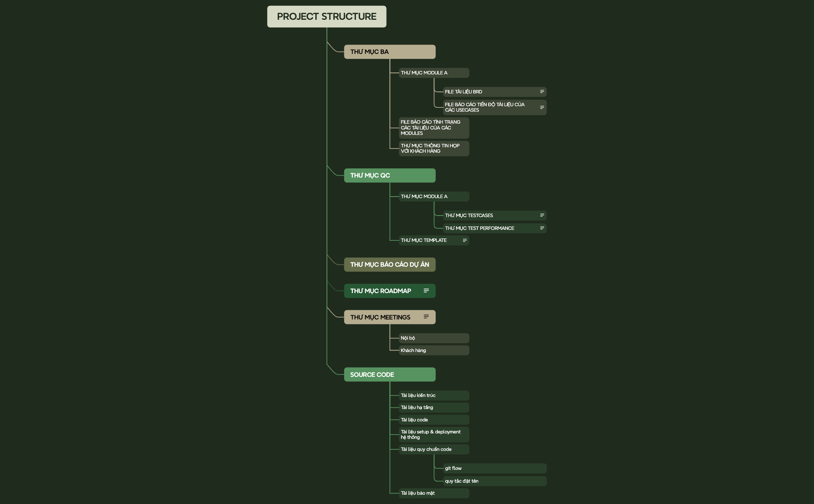Open note icon on THƯ MỤC ROADMAP
The height and width of the screenshot is (504, 814).
click(x=426, y=291)
